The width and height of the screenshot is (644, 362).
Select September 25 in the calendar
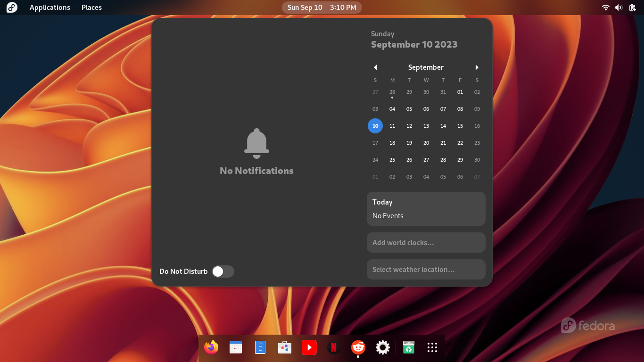point(392,160)
